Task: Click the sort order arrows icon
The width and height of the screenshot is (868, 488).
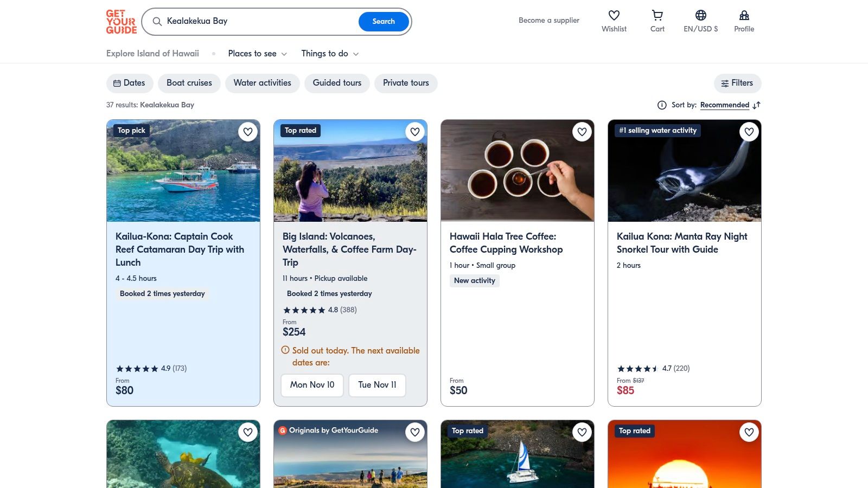Action: click(757, 105)
